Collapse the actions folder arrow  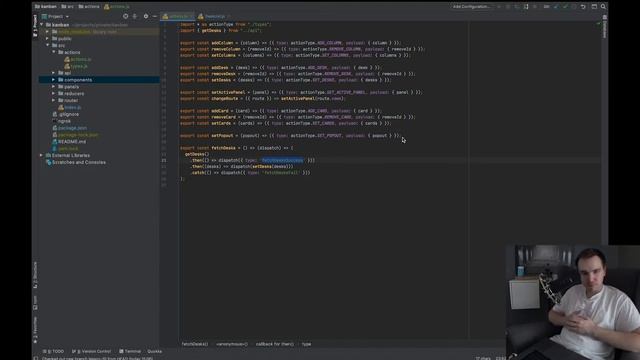tap(53, 52)
